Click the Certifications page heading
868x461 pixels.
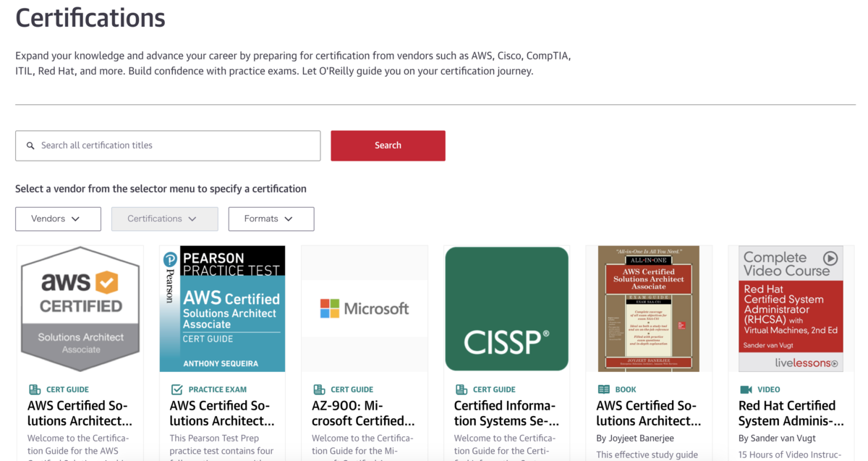[x=90, y=17]
